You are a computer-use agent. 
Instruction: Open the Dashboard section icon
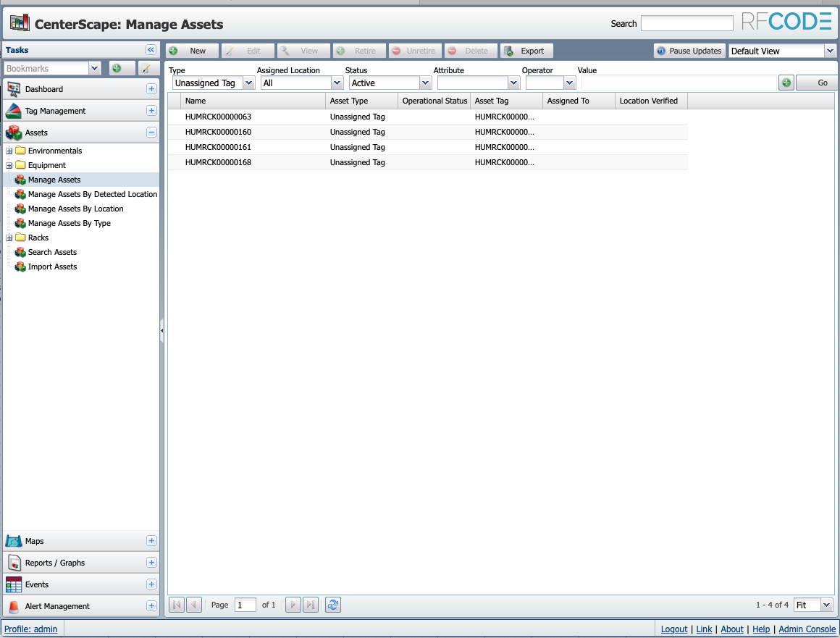(13, 89)
